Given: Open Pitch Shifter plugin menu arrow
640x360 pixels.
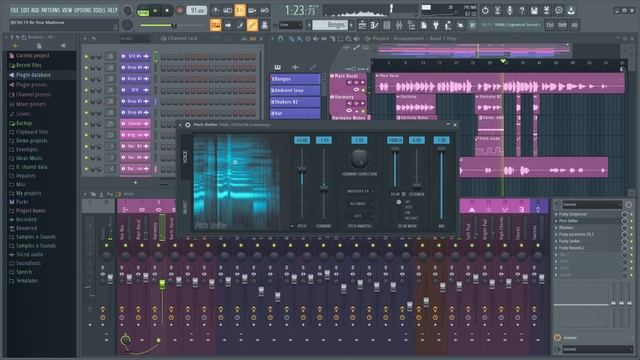Looking at the screenshot, I should [181, 124].
